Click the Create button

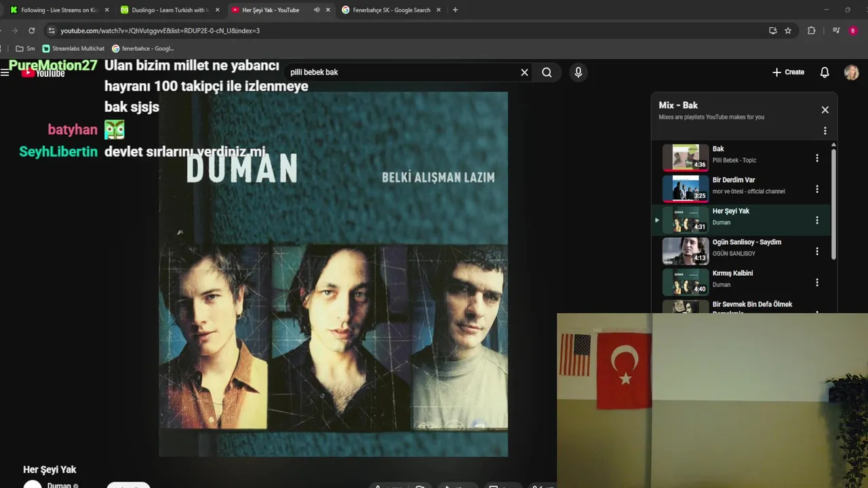[788, 72]
